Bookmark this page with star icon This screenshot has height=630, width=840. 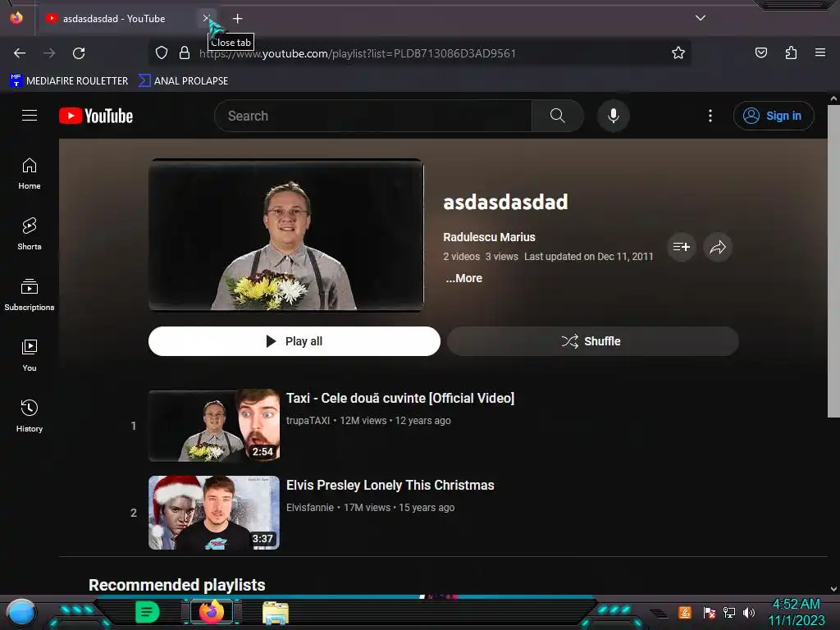point(678,53)
